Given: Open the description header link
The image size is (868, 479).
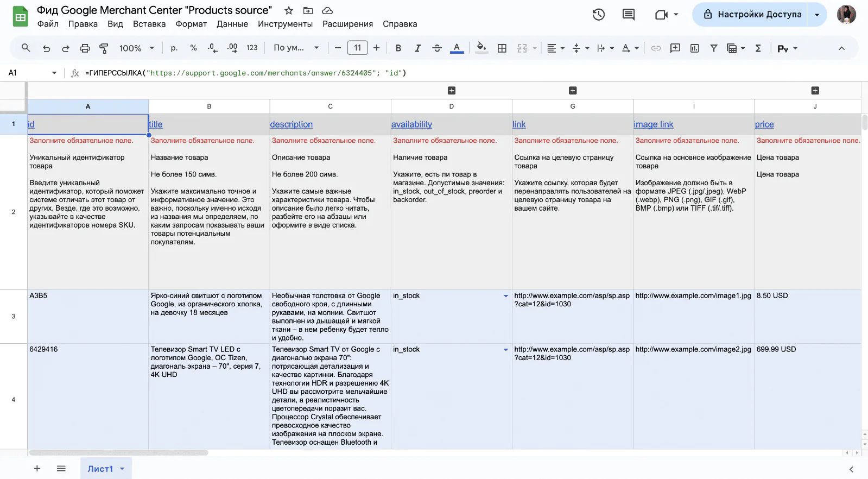Looking at the screenshot, I should coord(292,124).
